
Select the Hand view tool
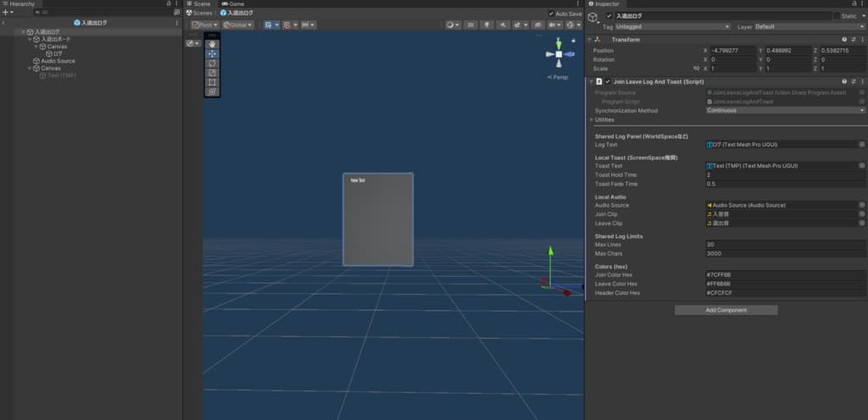pyautogui.click(x=212, y=44)
